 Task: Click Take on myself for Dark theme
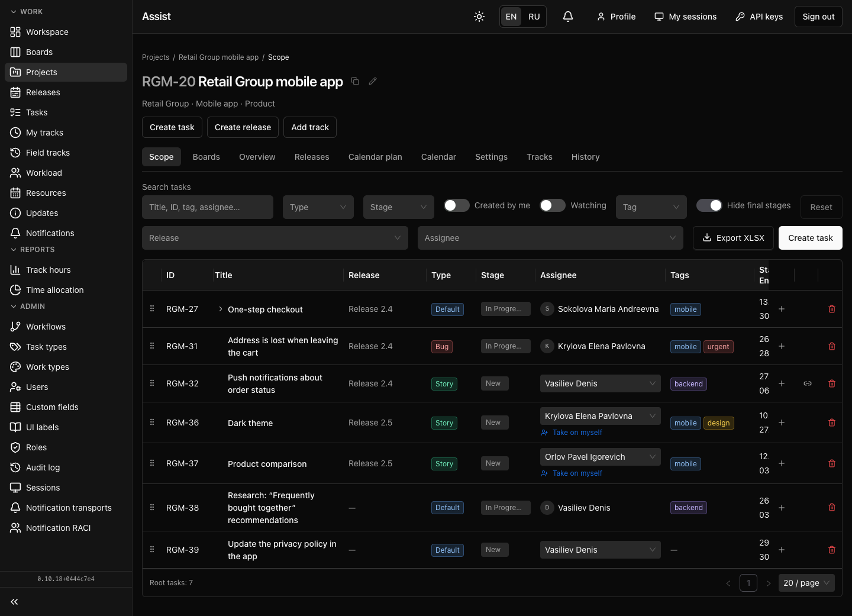[572, 433]
